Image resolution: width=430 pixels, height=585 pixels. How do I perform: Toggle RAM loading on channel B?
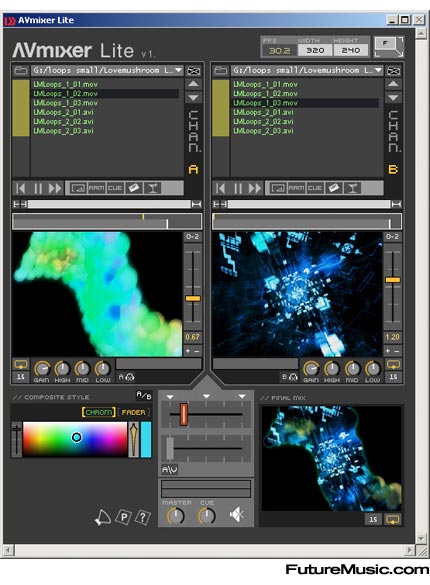(296, 188)
